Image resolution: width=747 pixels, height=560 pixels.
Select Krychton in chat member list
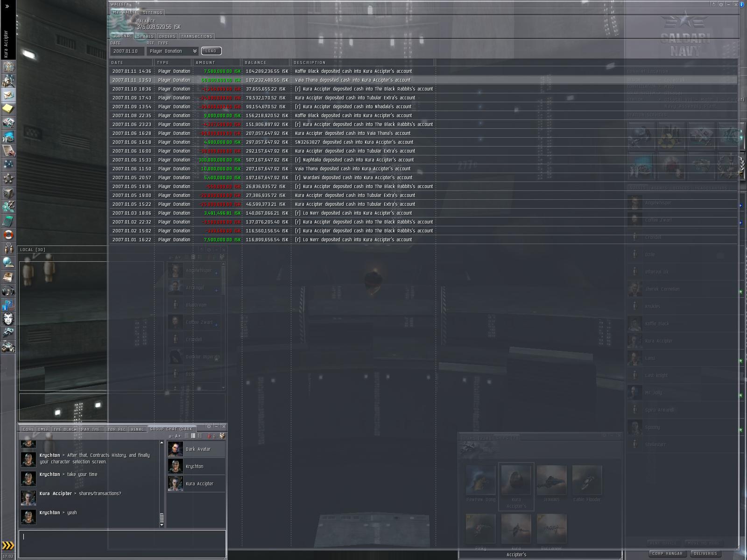pyautogui.click(x=196, y=466)
